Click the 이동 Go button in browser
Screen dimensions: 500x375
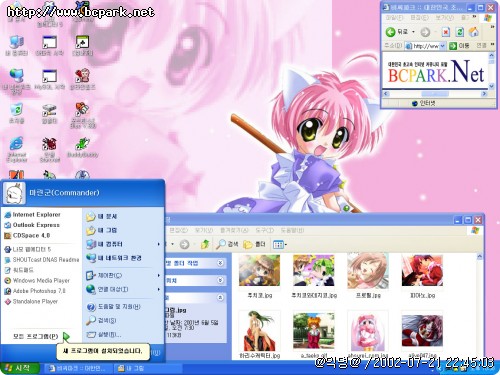point(459,46)
